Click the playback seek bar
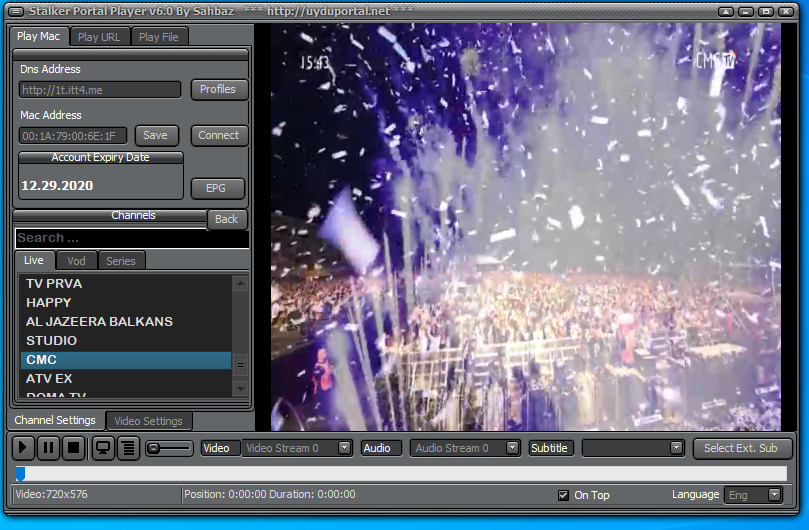809x530 pixels. 401,473
